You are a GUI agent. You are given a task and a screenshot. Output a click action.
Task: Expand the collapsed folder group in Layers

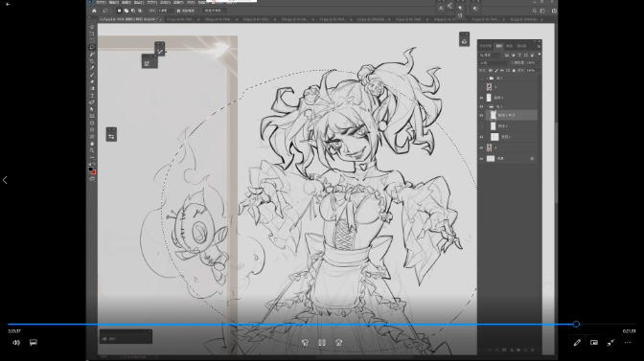click(x=487, y=78)
